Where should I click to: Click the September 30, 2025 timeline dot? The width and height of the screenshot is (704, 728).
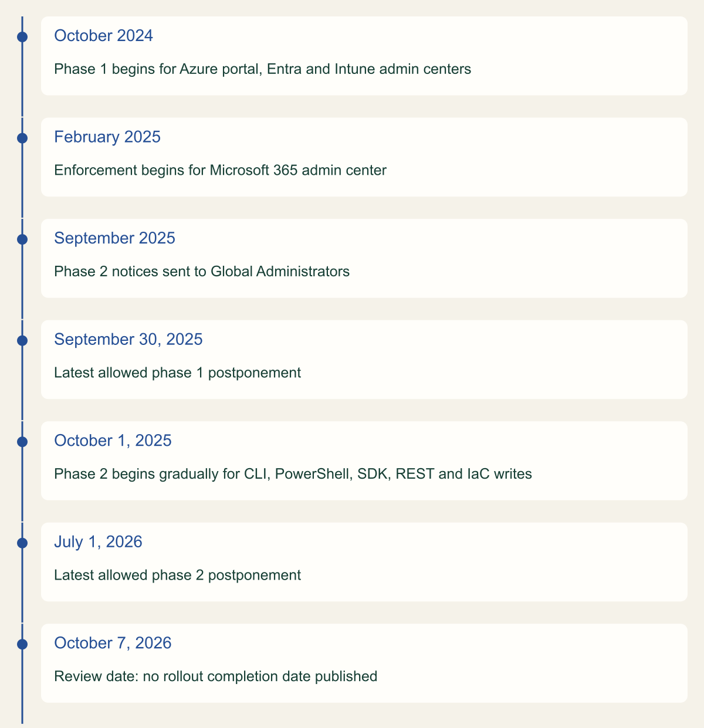click(x=22, y=341)
